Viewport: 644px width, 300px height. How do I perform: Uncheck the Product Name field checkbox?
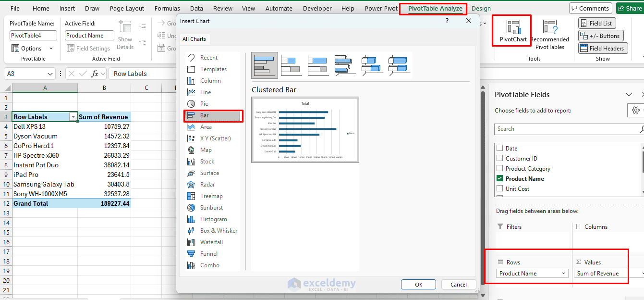(499, 179)
